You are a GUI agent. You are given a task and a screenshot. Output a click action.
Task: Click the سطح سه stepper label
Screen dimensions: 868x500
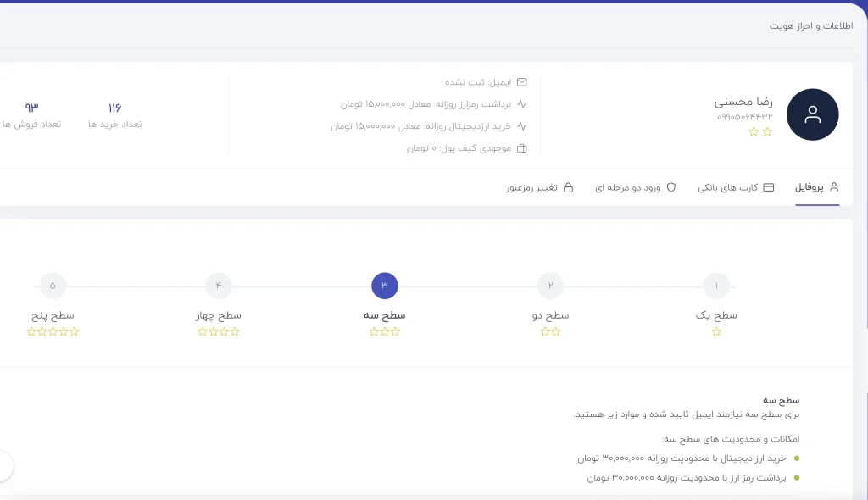click(384, 315)
